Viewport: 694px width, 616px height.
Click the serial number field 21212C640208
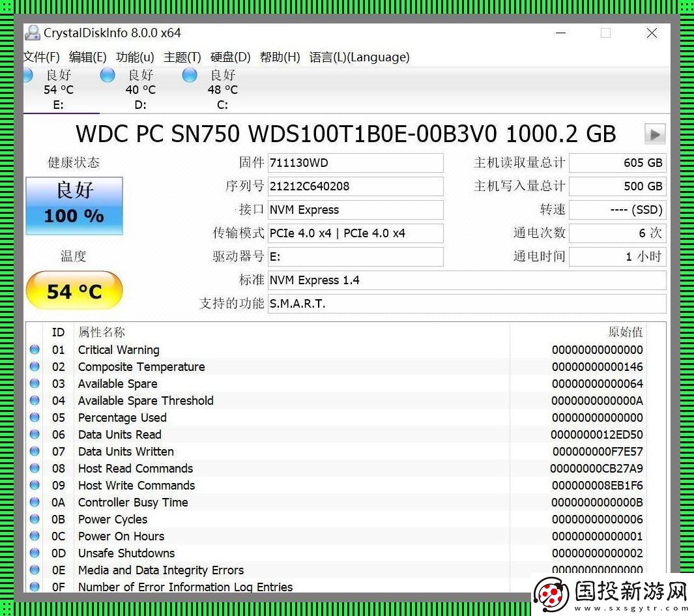click(355, 186)
